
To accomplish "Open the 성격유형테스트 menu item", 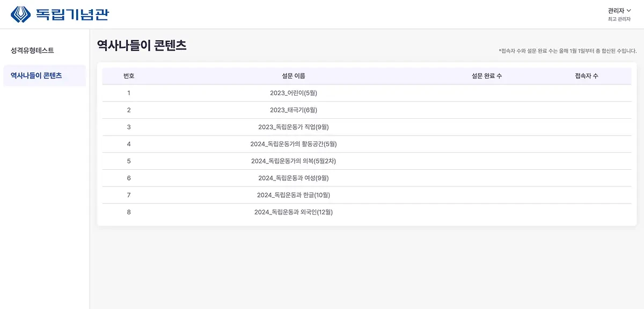I will point(32,51).
